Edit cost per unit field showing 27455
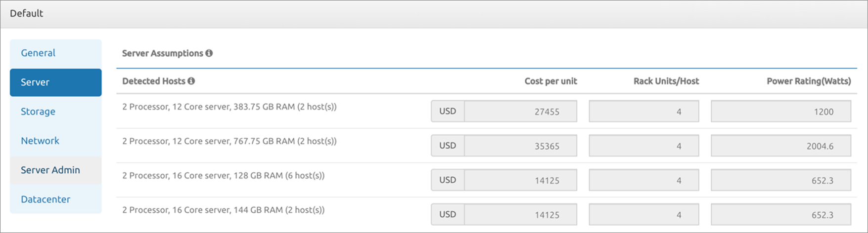Screen dimensions: 868x233 coord(520,112)
